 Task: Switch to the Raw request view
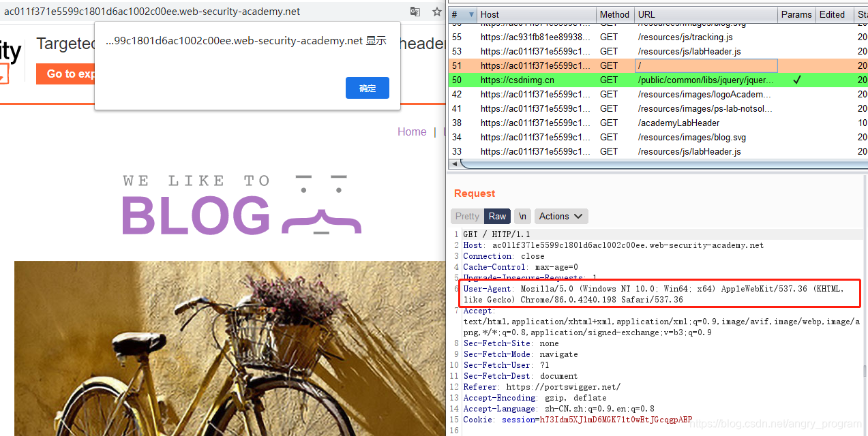tap(497, 216)
